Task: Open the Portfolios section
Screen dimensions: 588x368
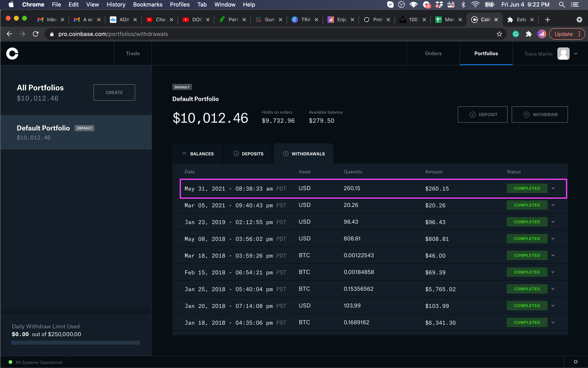Action: (x=486, y=54)
